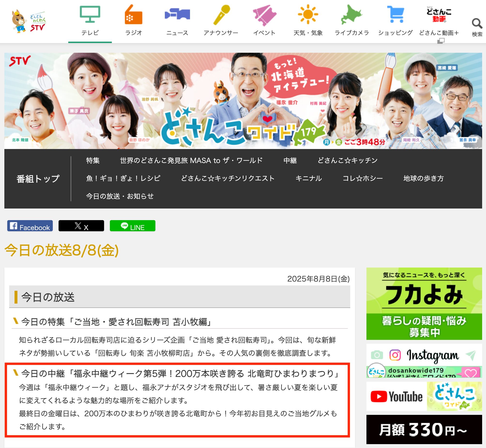Click the フカよみ green banner
This screenshot has height=448, width=486.
coord(424,304)
